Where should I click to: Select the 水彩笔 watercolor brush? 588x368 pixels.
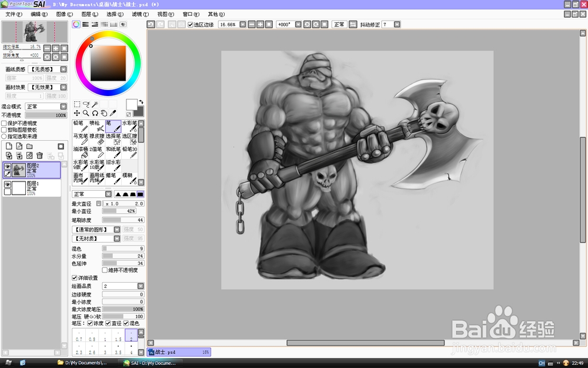(x=129, y=126)
